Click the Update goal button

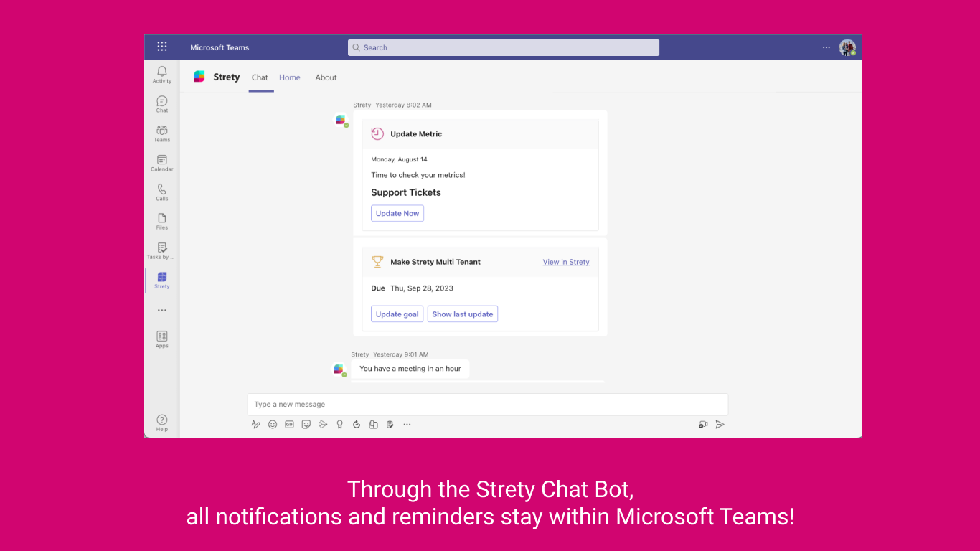(x=397, y=314)
